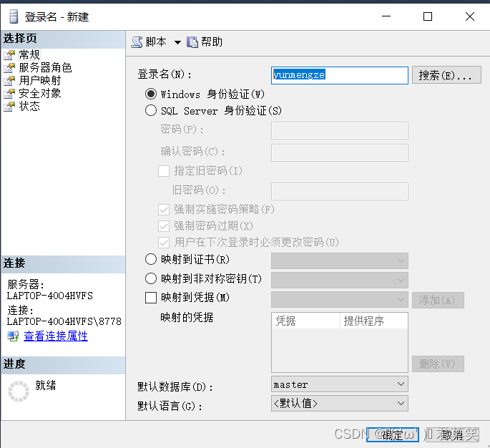Toggle the 指定旧密码(I) checkbox
The image size is (490, 448).
click(x=164, y=171)
